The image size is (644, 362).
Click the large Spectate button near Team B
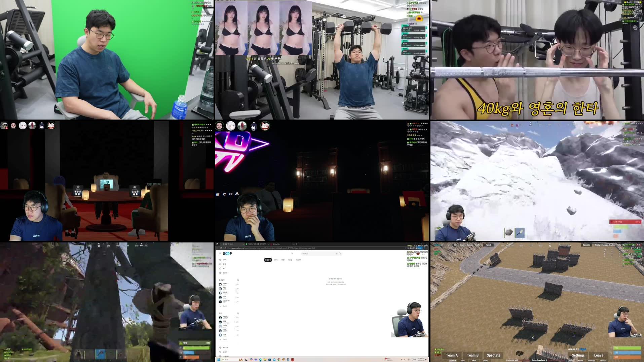coord(493,355)
